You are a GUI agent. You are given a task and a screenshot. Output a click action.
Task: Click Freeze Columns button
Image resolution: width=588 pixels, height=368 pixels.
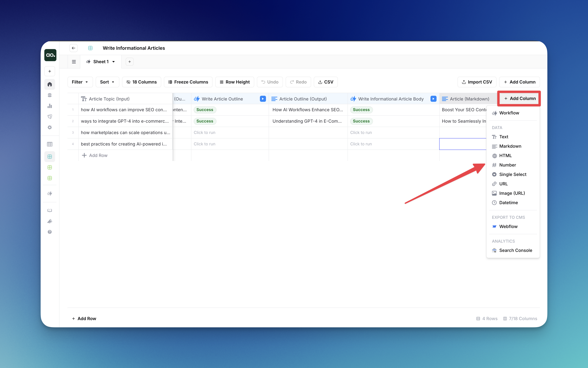[188, 82]
